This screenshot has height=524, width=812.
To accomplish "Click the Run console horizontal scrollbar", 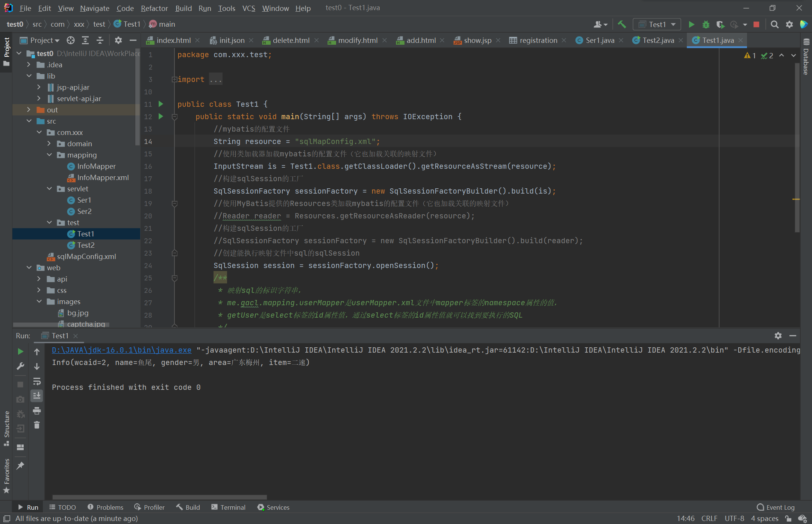I will [159, 497].
